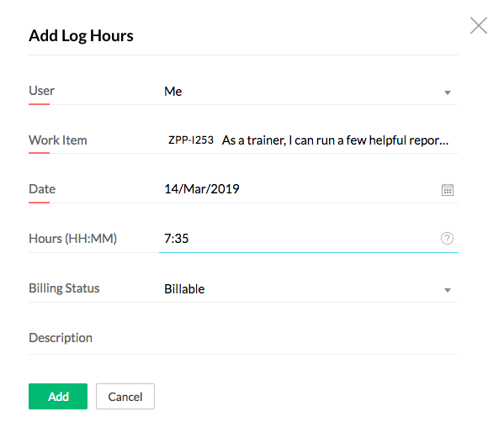Click the work item title text

(335, 140)
